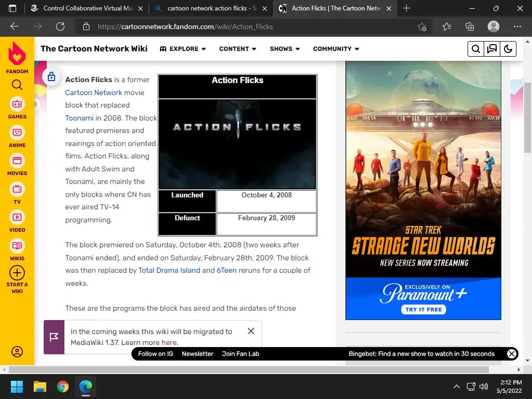Click the Start a Wiki plus icon
Screen dimensions: 532x399
(17, 273)
